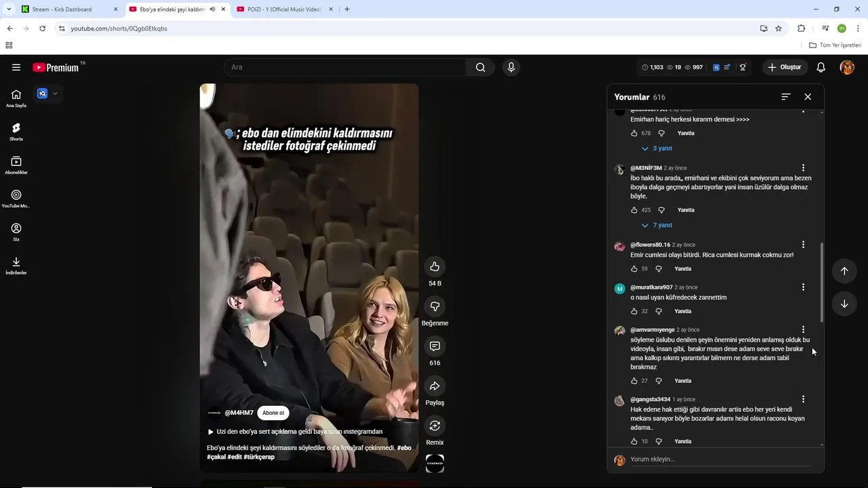Image resolution: width=868 pixels, height=488 pixels.
Task: Open @M4HM7 channel link
Action: click(239, 413)
